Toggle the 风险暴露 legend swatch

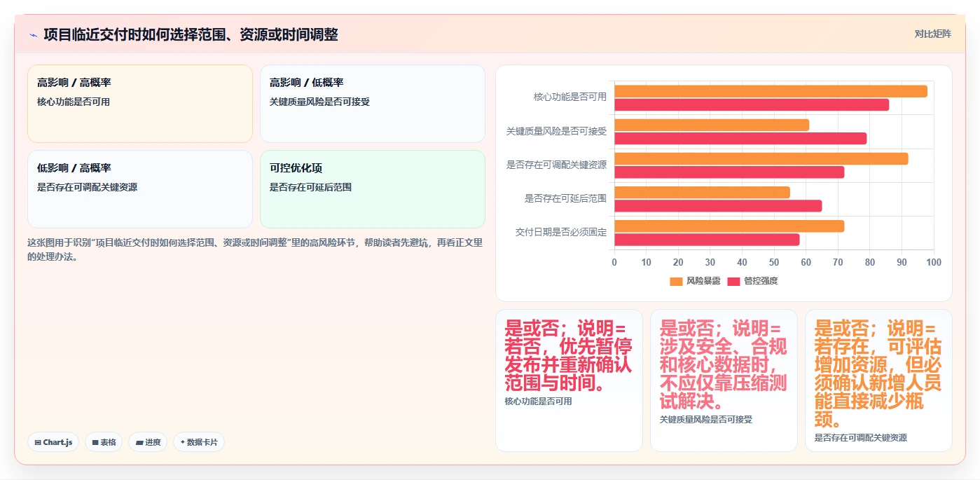(x=676, y=281)
